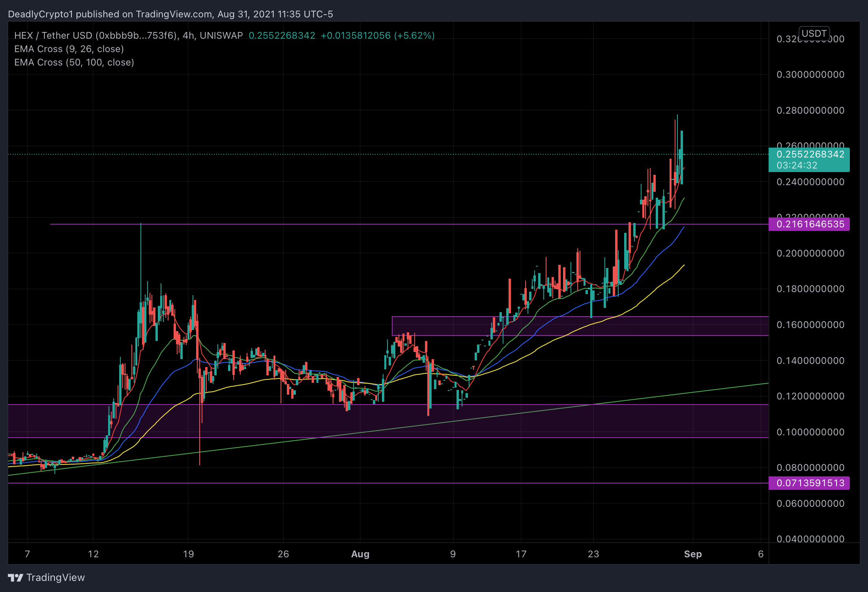Click the Aug label on the time axis
Viewport: 868px width, 592px height.
tap(360, 554)
